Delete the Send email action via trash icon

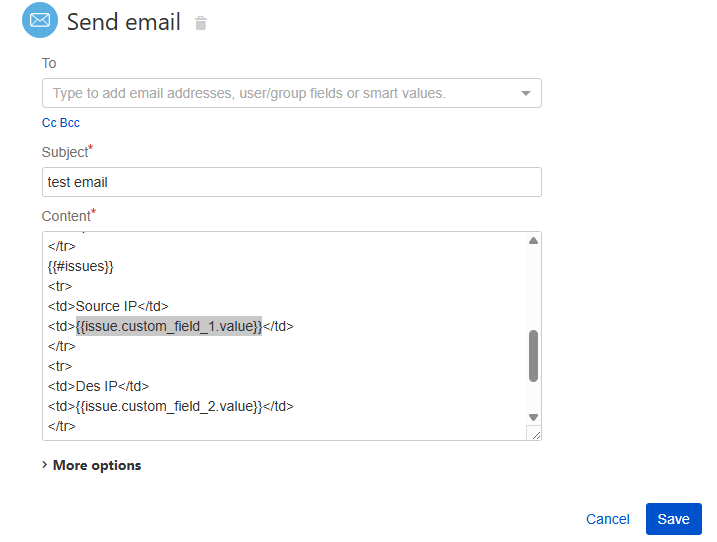click(x=201, y=23)
